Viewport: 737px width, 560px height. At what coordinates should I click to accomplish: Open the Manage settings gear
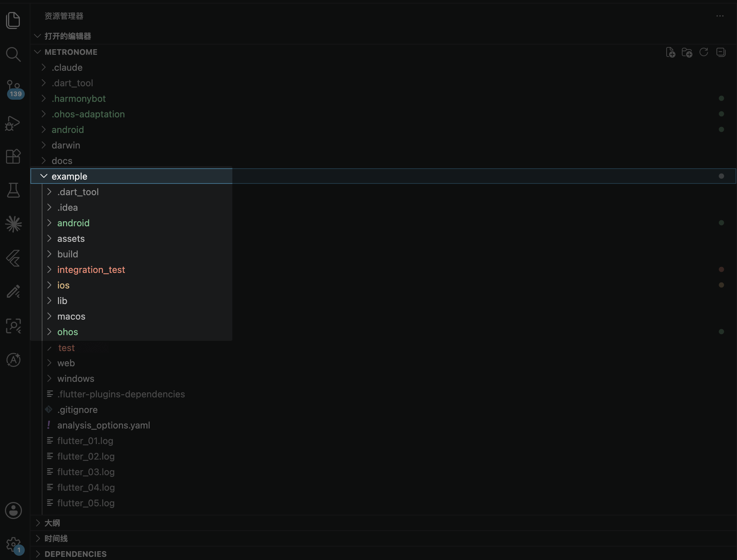14,545
